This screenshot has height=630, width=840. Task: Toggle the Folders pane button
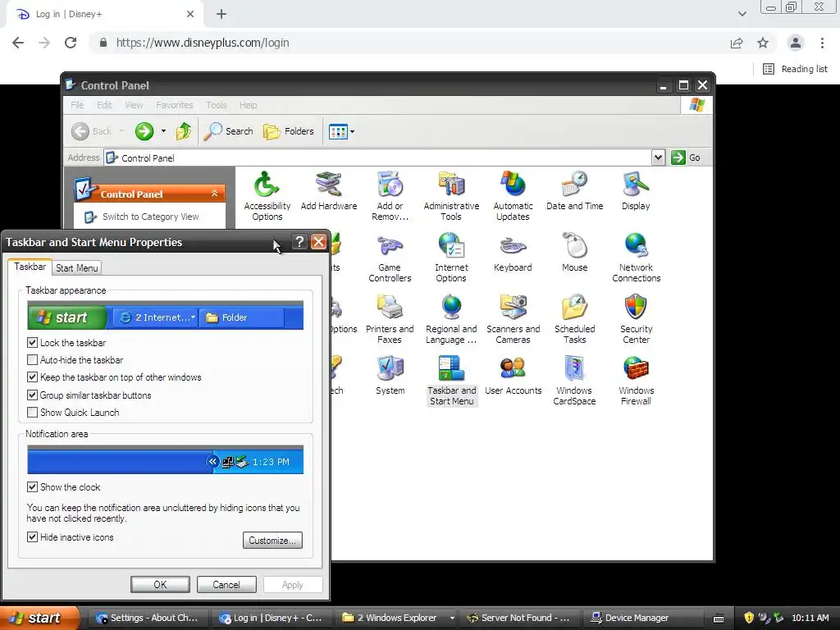(x=288, y=131)
